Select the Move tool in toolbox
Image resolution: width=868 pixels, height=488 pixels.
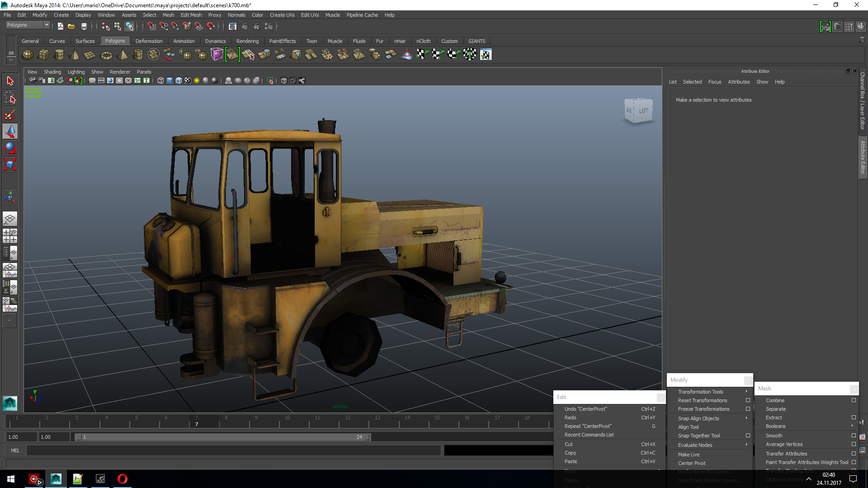point(10,131)
